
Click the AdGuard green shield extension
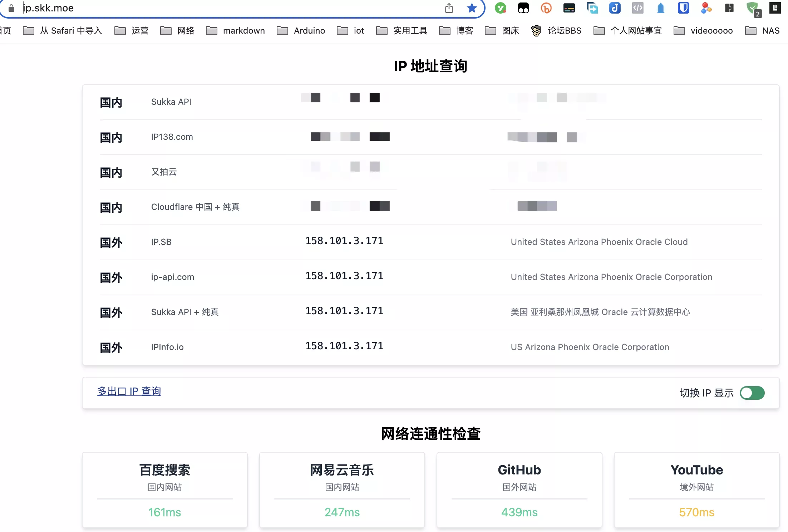[752, 8]
